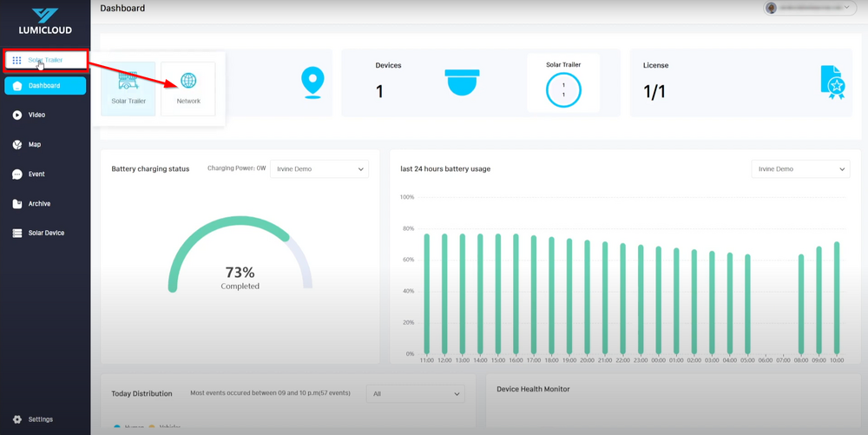Open the Dashboard menu item
The image size is (868, 435).
tap(45, 86)
